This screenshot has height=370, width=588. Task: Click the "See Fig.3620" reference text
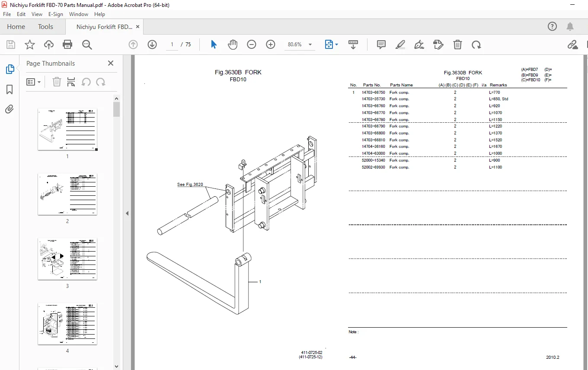click(x=190, y=185)
